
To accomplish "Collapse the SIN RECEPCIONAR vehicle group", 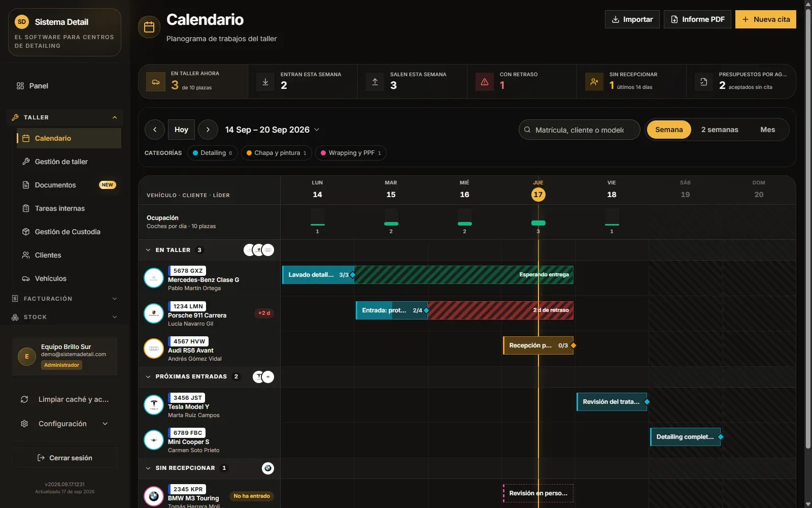I will (x=148, y=468).
